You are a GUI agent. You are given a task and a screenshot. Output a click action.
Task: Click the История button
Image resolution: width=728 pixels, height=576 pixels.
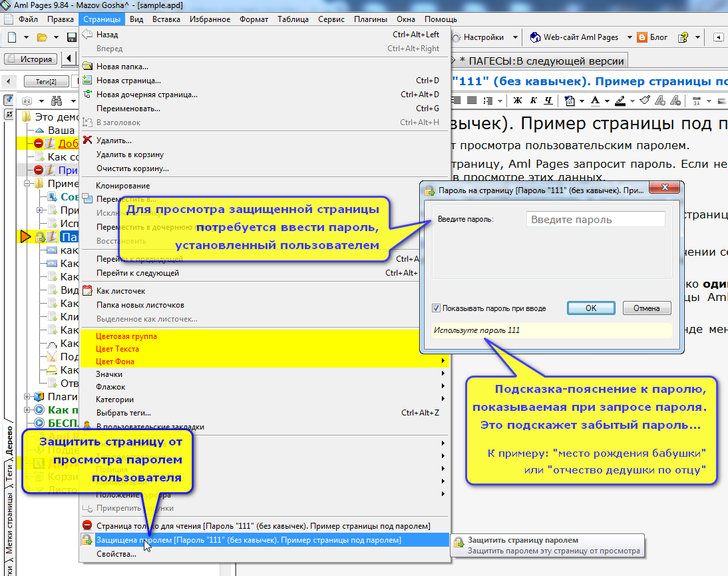pos(31,59)
